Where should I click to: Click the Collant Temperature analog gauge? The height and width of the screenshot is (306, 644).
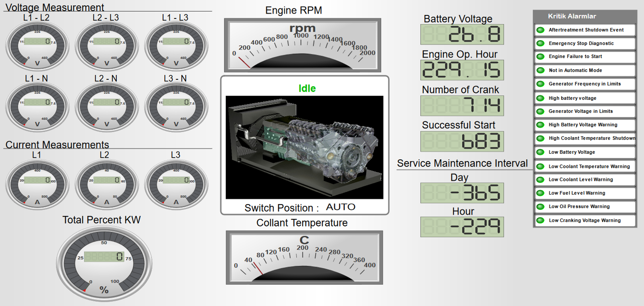[x=304, y=257]
